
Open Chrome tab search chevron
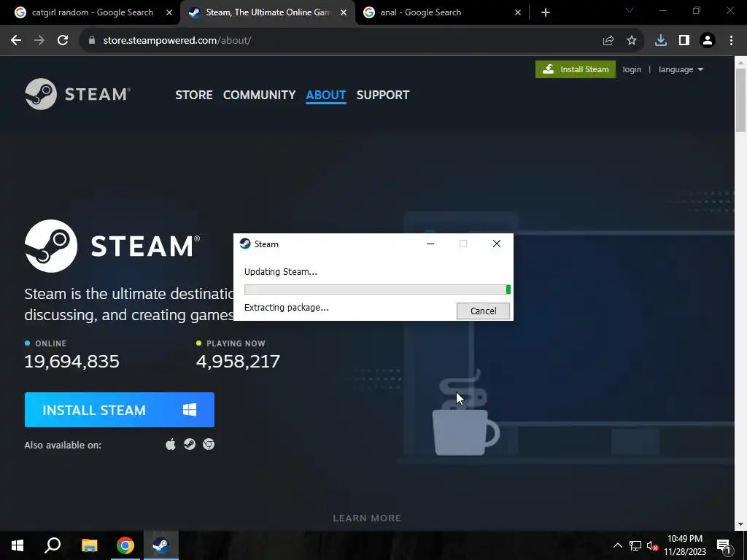pyautogui.click(x=630, y=10)
